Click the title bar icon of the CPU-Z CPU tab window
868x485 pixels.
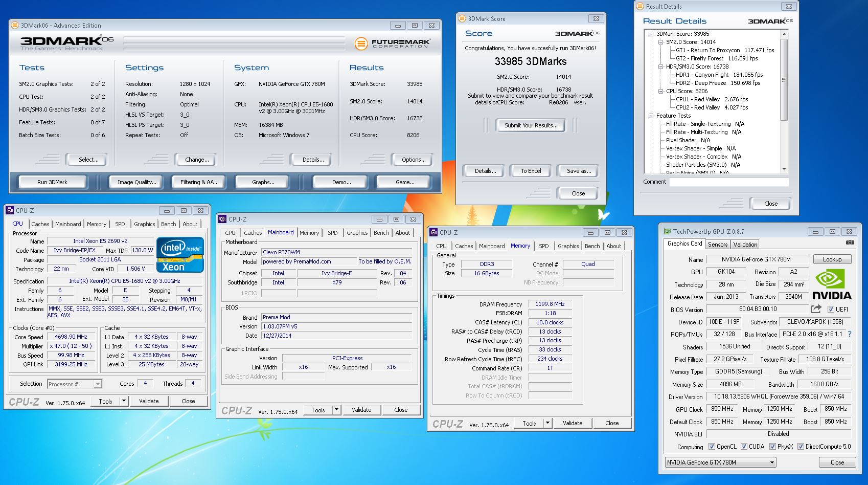click(x=10, y=210)
